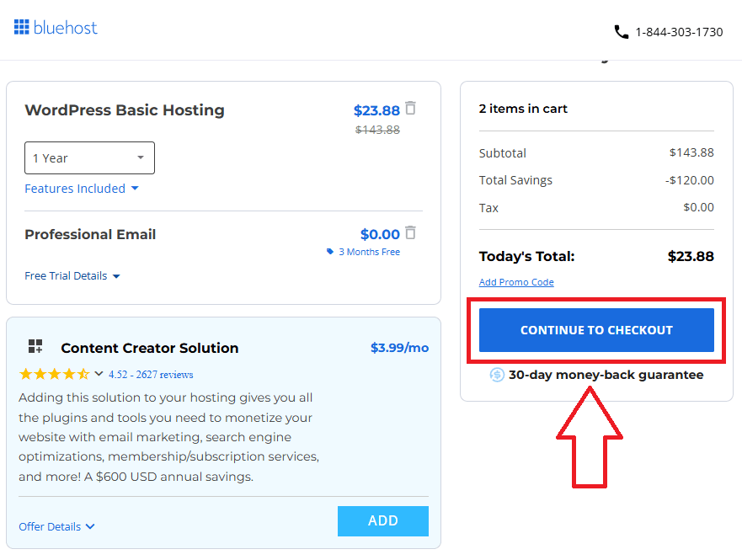The width and height of the screenshot is (742, 560).
Task: Click Continue to Checkout
Action: (596, 331)
